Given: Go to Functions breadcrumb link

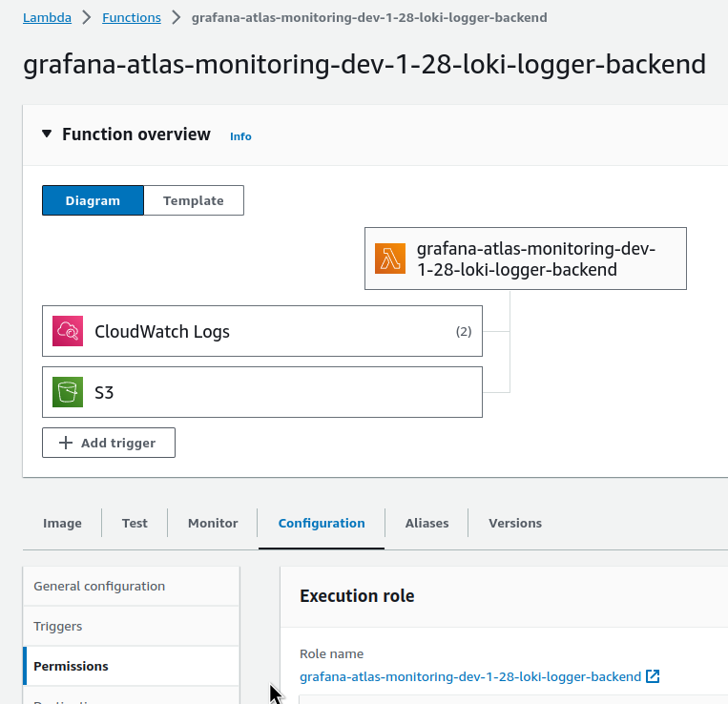Looking at the screenshot, I should 132,17.
